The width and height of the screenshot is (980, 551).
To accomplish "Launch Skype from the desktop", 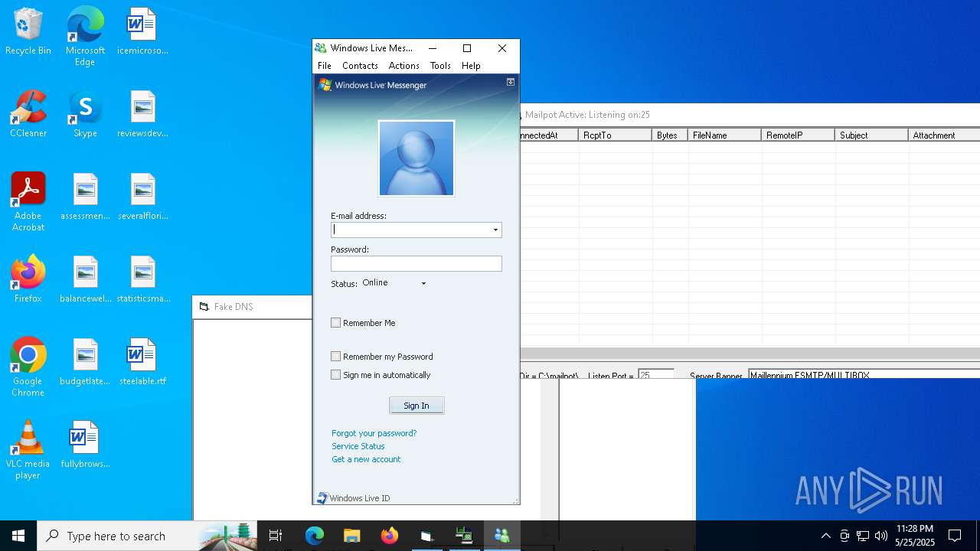I will 85,115.
